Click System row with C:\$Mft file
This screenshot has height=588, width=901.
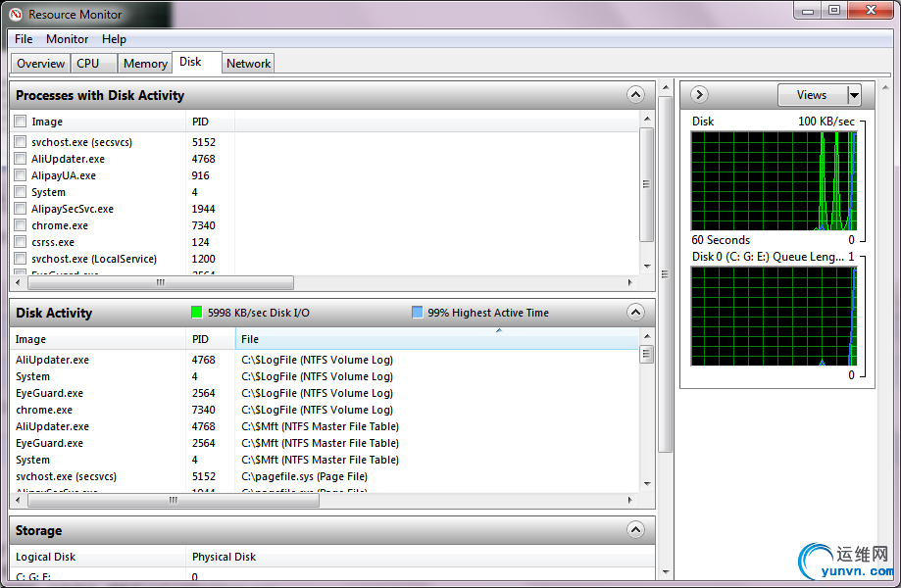(x=325, y=460)
